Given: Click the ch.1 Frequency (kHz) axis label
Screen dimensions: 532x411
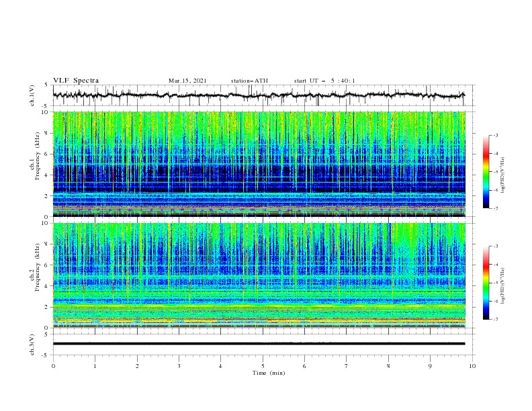Looking at the screenshot, I should pos(35,156).
